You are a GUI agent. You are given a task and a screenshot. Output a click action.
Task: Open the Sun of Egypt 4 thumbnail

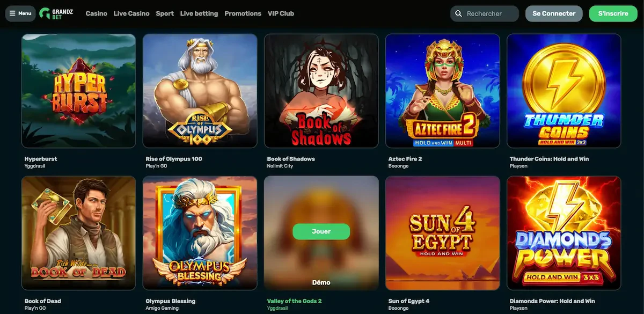[x=443, y=233]
